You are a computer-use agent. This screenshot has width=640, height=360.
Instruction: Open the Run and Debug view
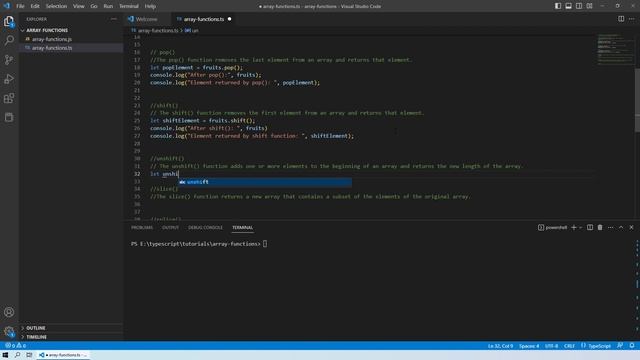pyautogui.click(x=9, y=79)
